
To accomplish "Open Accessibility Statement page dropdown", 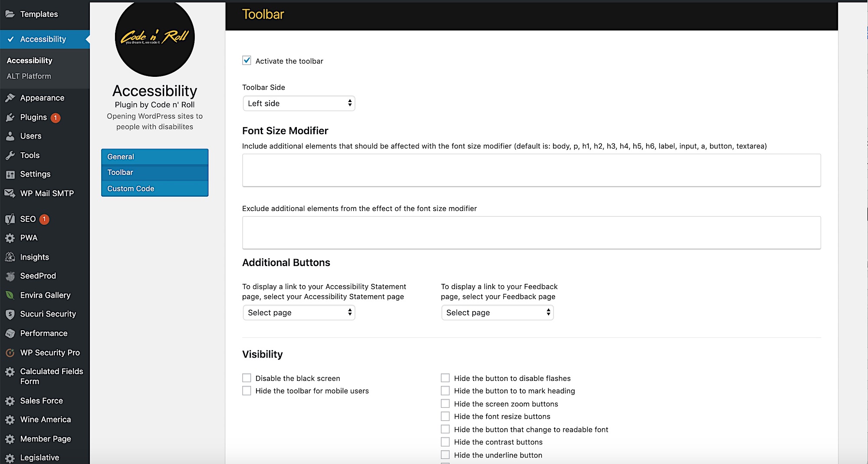I will click(299, 313).
